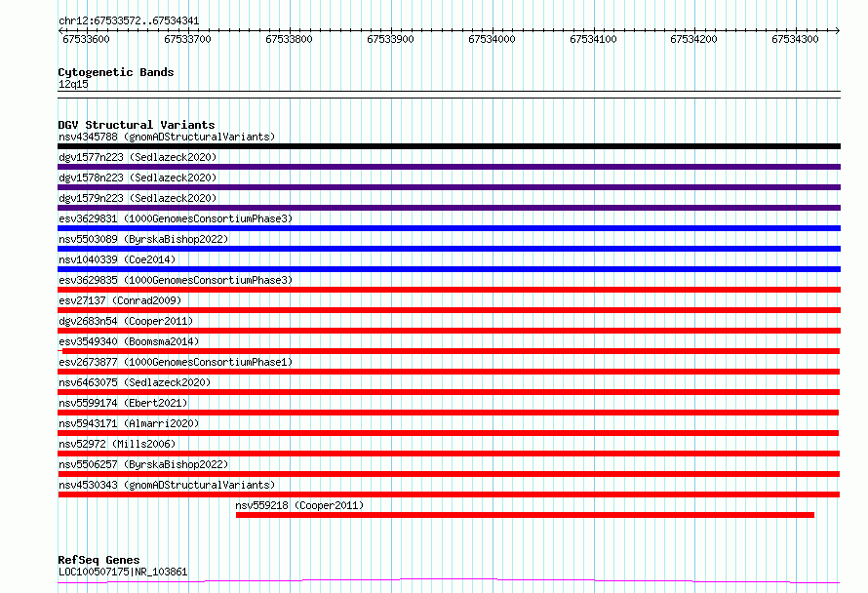Open nsv1040339 (Coe2014) variant label
This screenshot has width=868, height=593.
coord(117,259)
